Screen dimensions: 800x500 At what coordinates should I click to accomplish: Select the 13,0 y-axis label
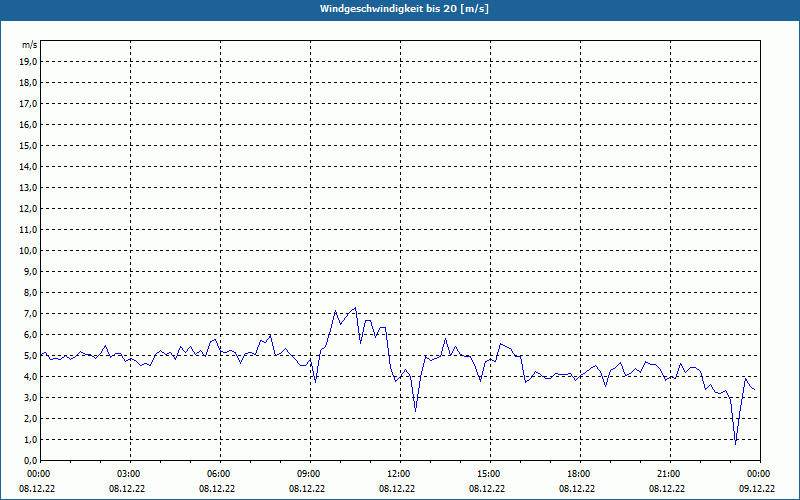(28, 188)
